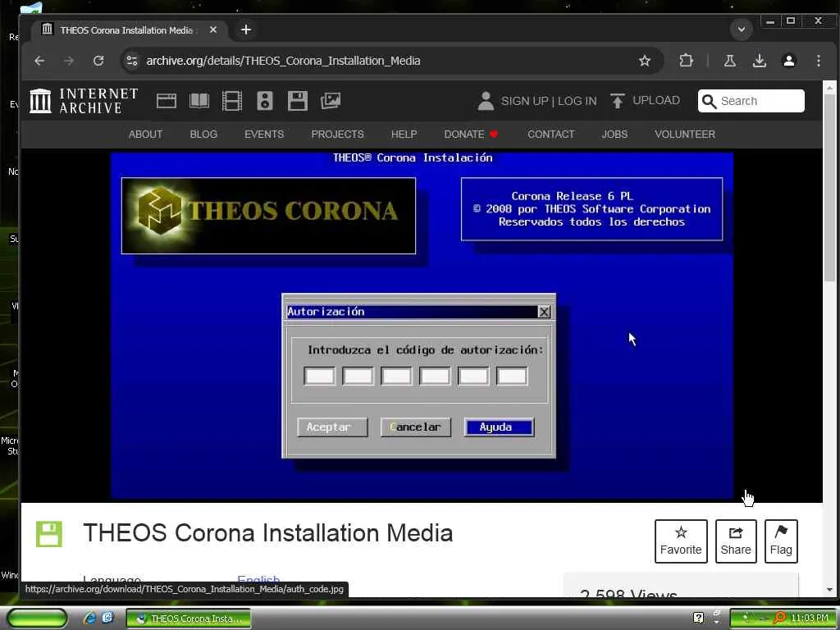
Task: Click the taskbar clock showing 11:03 PM
Action: click(809, 619)
